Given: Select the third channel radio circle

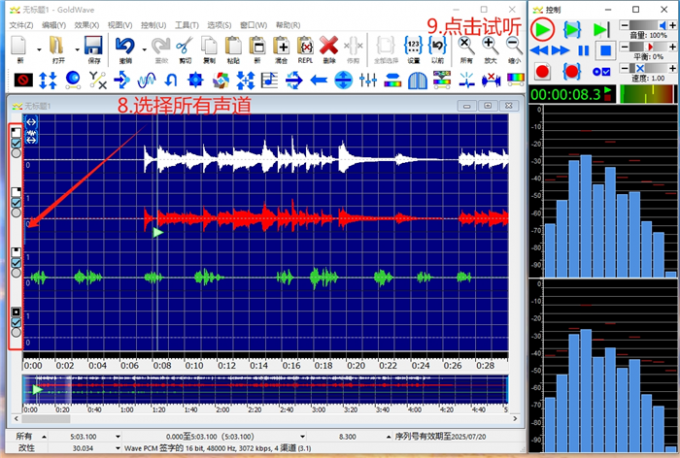Looking at the screenshot, I should [x=16, y=273].
